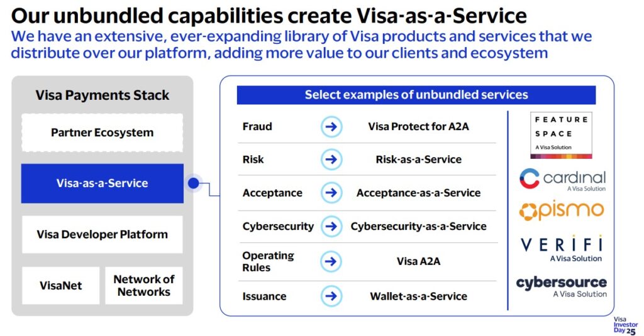Select the Pismo logo
Screen dimensions: 644x336
click(x=562, y=210)
